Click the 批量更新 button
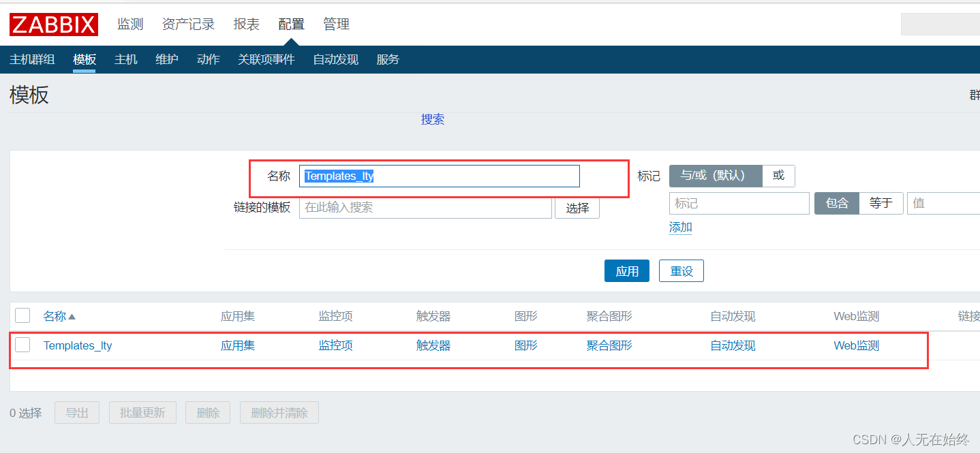The width and height of the screenshot is (980, 453). coord(142,413)
